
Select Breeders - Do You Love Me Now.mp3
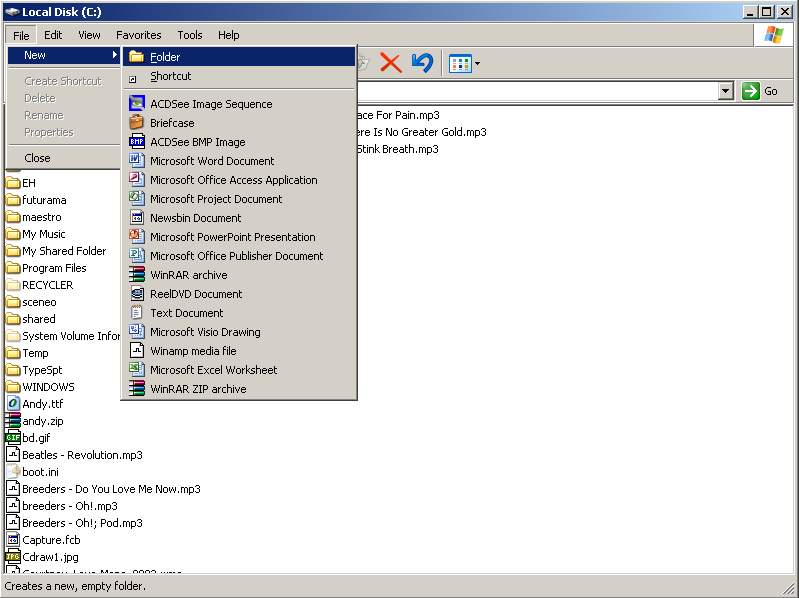click(x=103, y=489)
